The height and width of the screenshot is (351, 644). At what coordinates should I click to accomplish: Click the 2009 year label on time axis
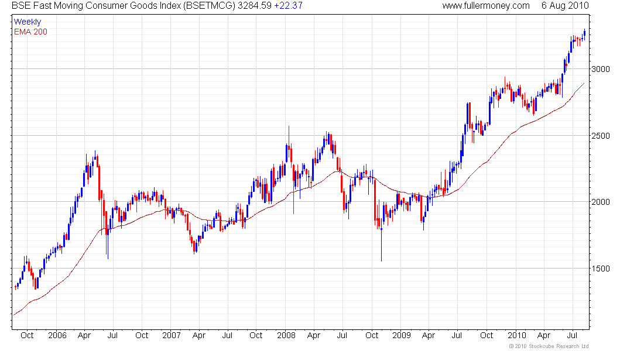tap(401, 335)
